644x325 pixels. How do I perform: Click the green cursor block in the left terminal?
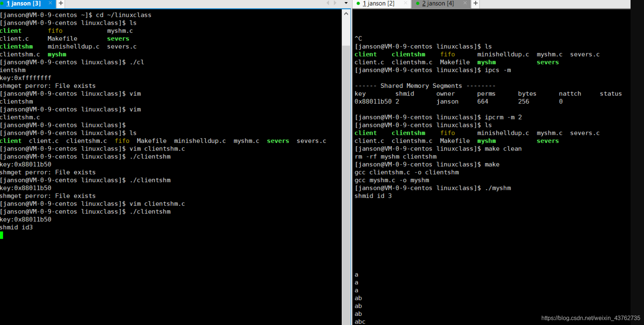pyautogui.click(x=1, y=235)
